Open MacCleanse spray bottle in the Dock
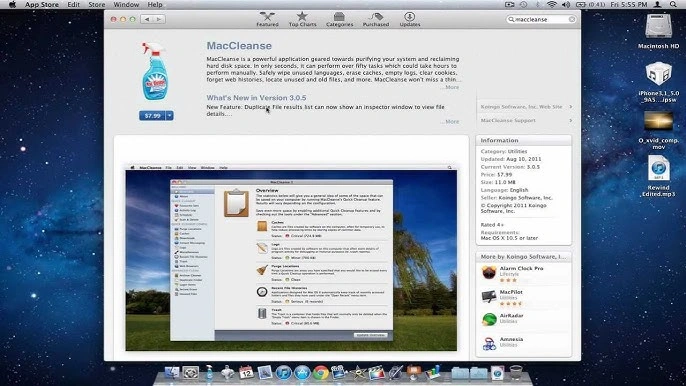 pyautogui.click(x=209, y=372)
